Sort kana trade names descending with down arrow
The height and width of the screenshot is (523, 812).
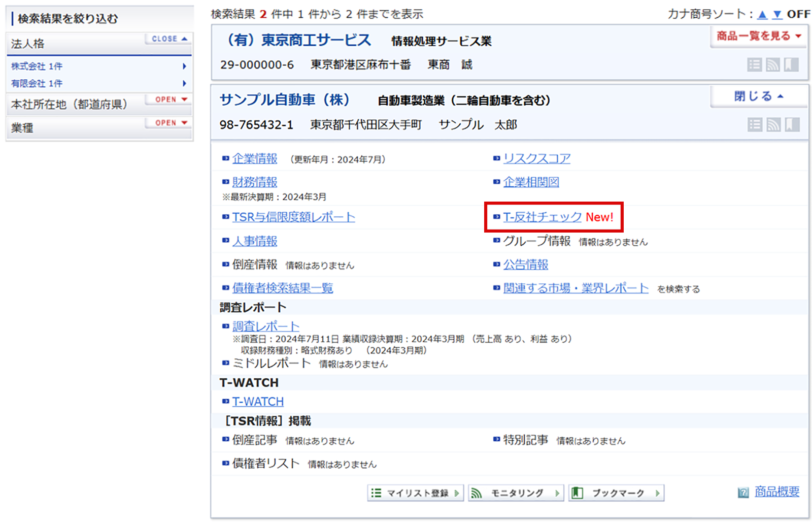coord(777,14)
